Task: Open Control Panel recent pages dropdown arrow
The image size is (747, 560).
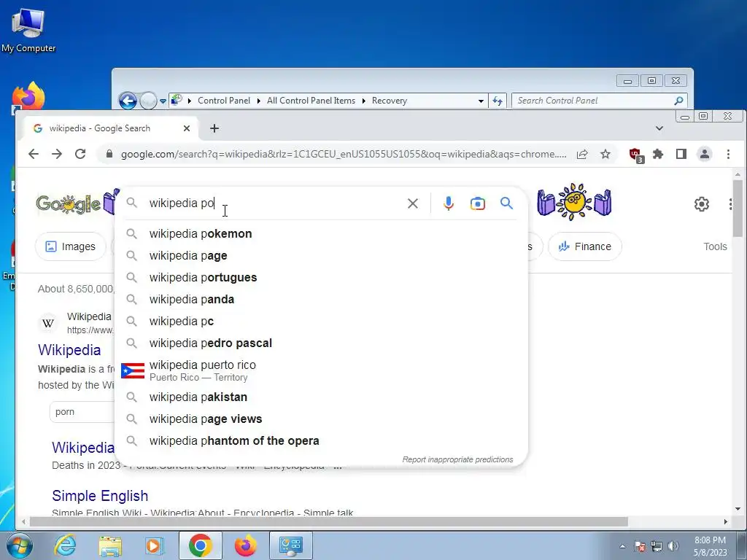Action: click(163, 101)
